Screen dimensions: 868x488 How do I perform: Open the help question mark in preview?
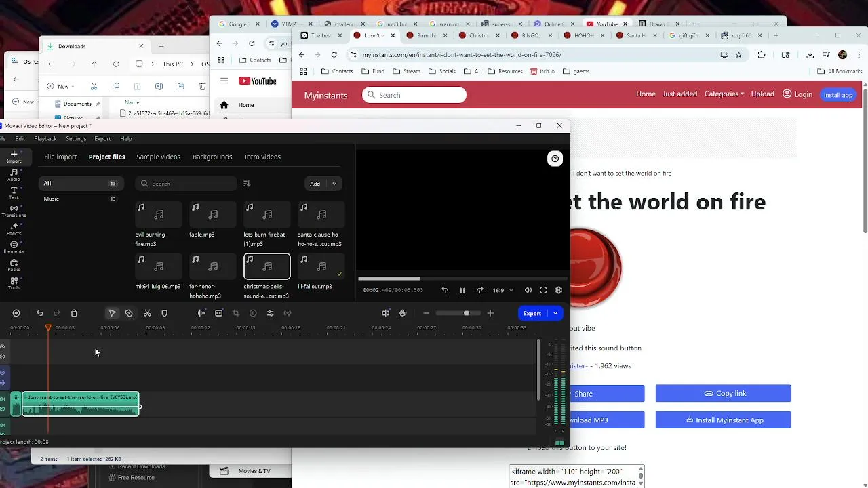coord(555,159)
